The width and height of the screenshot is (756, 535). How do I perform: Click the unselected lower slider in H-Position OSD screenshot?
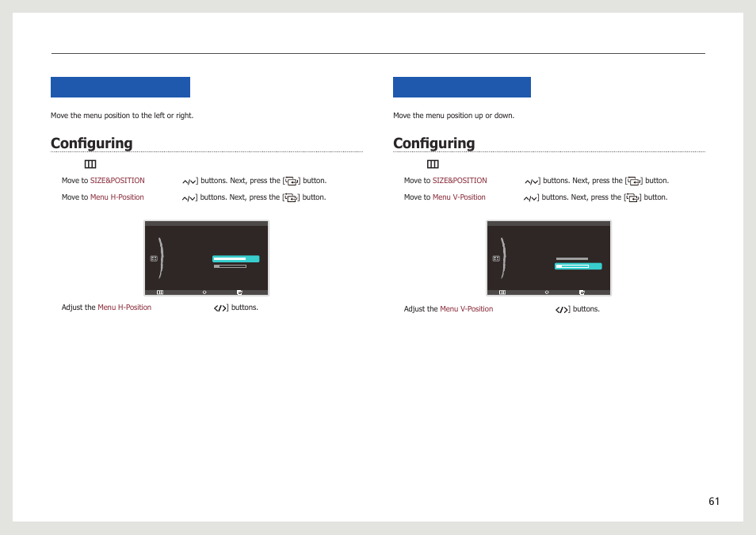(x=230, y=266)
